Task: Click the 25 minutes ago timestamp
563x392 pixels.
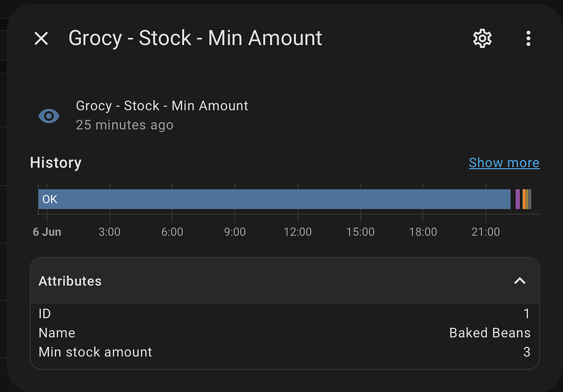Action: coord(125,125)
